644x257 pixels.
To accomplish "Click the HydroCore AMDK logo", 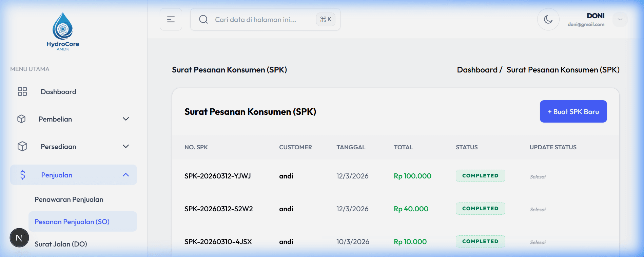I will coord(63,31).
